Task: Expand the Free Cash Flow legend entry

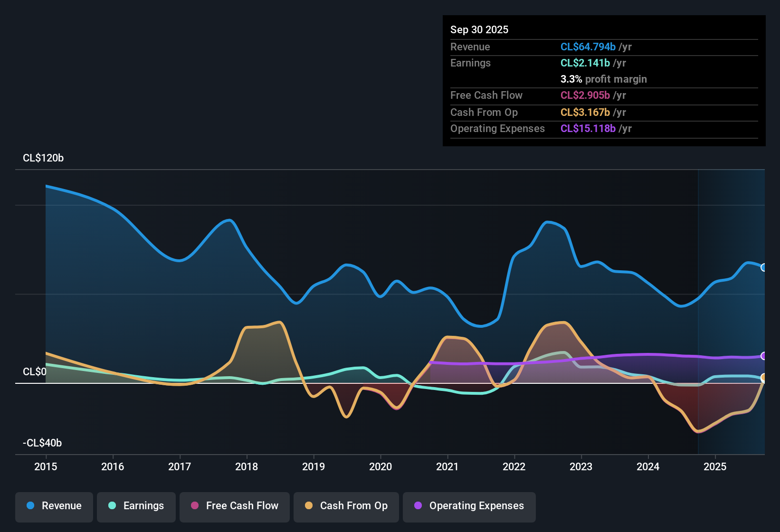Action: tap(234, 506)
